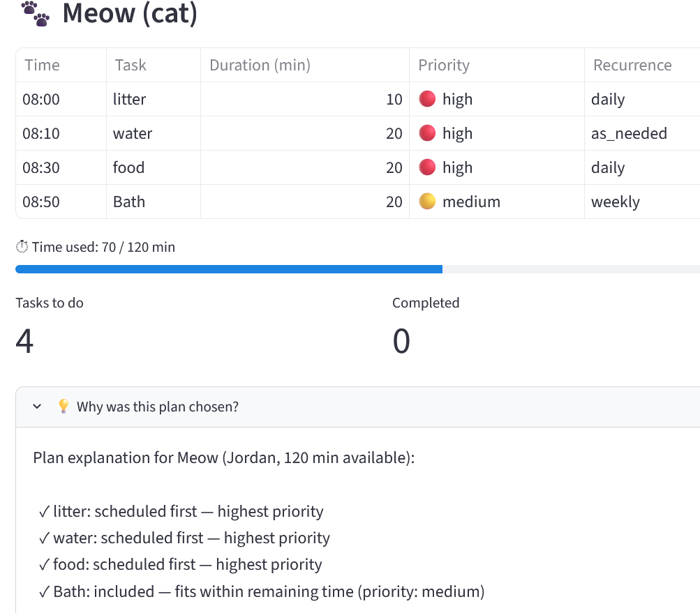
Task: Select the 08:50 time cell for Bath
Action: coord(61,202)
